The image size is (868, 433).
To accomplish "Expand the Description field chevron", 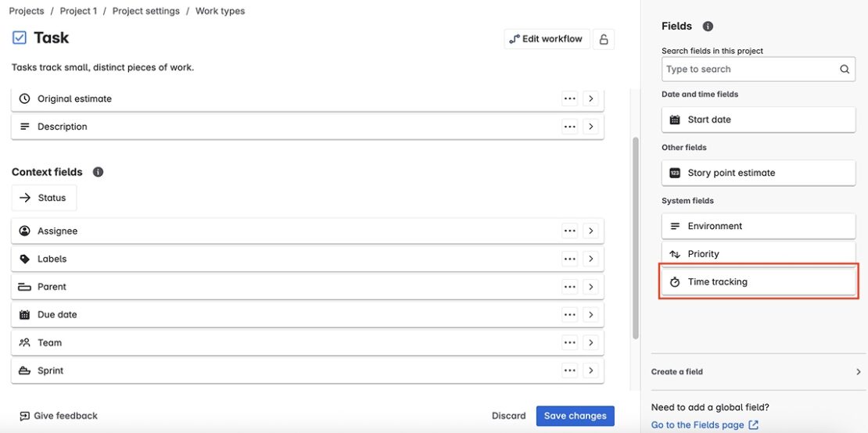I will [x=590, y=127].
